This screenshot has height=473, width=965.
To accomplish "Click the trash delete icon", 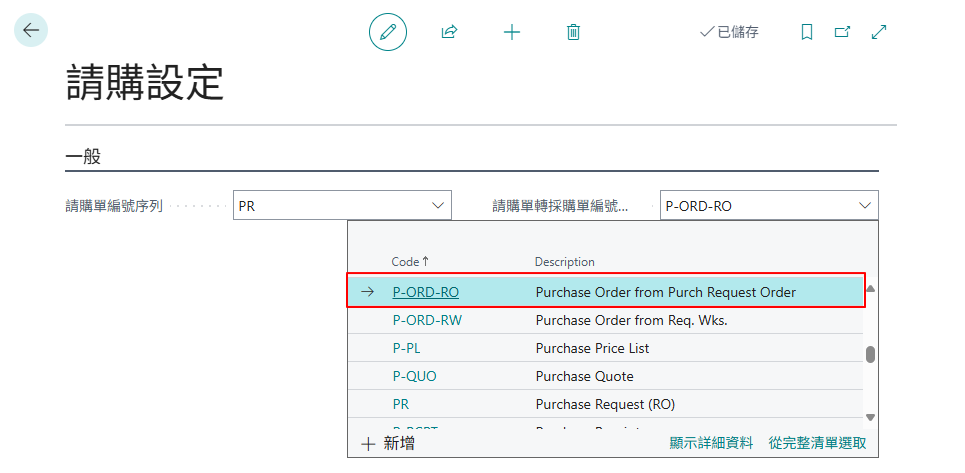I will click(573, 32).
